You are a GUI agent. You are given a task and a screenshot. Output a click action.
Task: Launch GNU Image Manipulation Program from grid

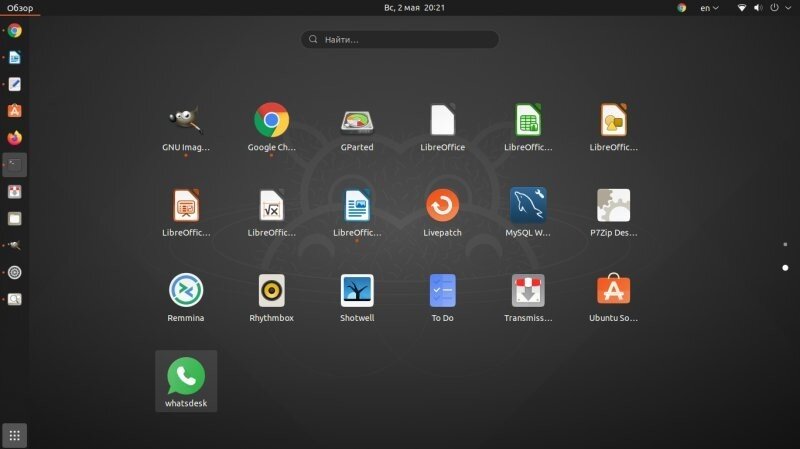click(x=186, y=128)
